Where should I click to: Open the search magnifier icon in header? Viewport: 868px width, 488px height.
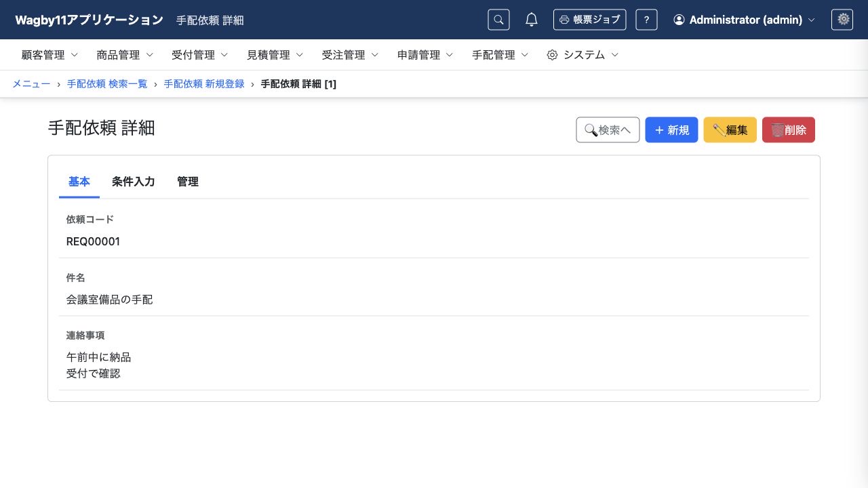click(x=498, y=20)
